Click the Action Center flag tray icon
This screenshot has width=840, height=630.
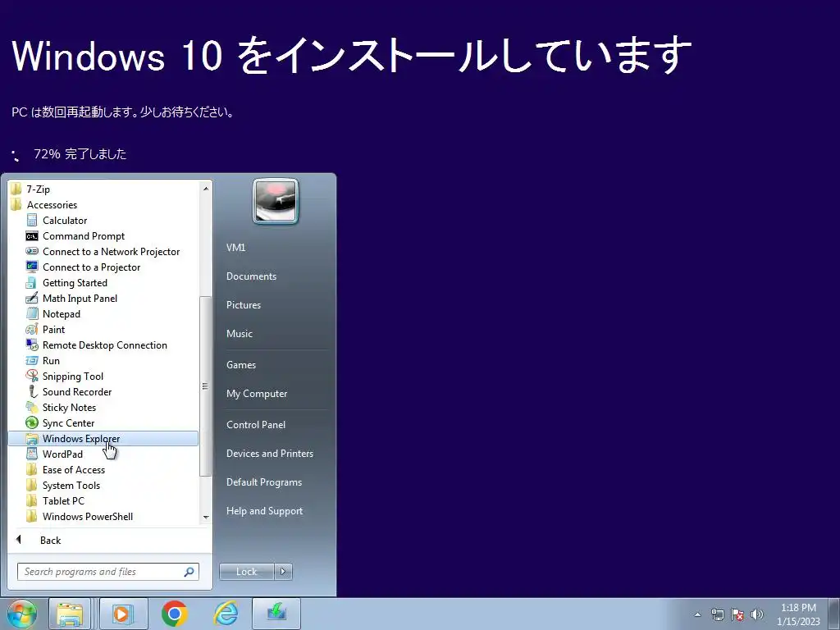[x=737, y=614]
